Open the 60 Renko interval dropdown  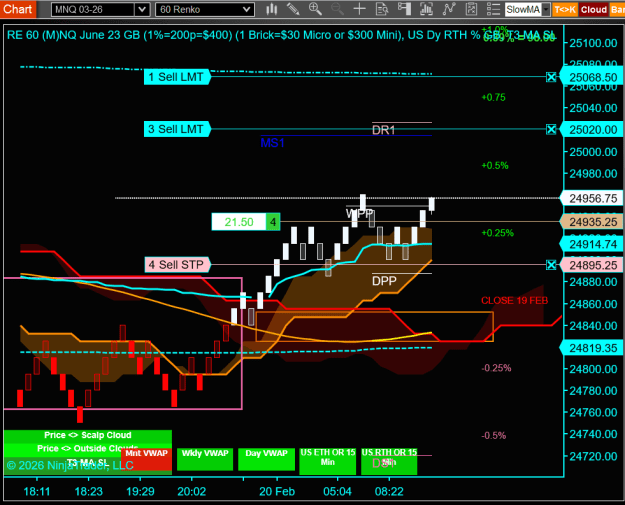point(247,10)
